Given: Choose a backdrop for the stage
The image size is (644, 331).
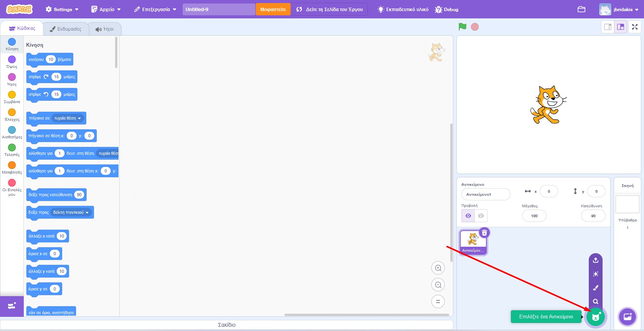Looking at the screenshot, I should [x=628, y=317].
